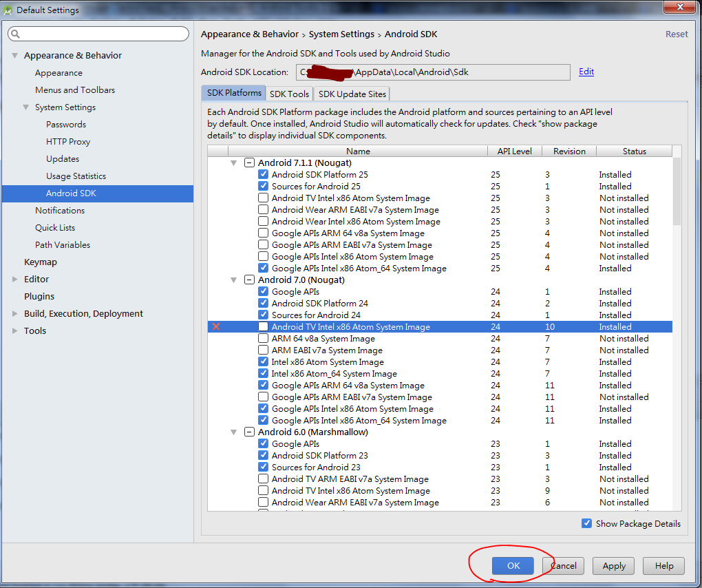Image resolution: width=702 pixels, height=588 pixels.
Task: Check ARM 64 v8a System Image API 24
Action: pos(263,338)
